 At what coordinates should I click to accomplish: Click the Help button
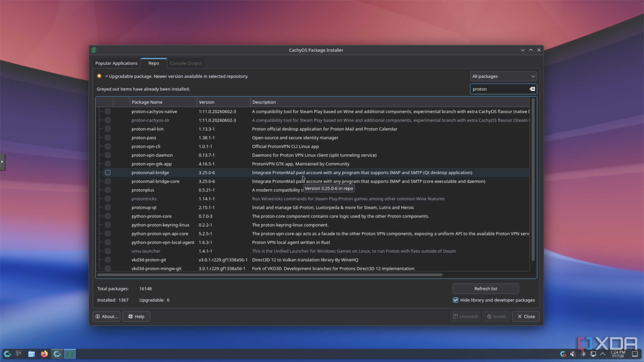[x=136, y=317]
